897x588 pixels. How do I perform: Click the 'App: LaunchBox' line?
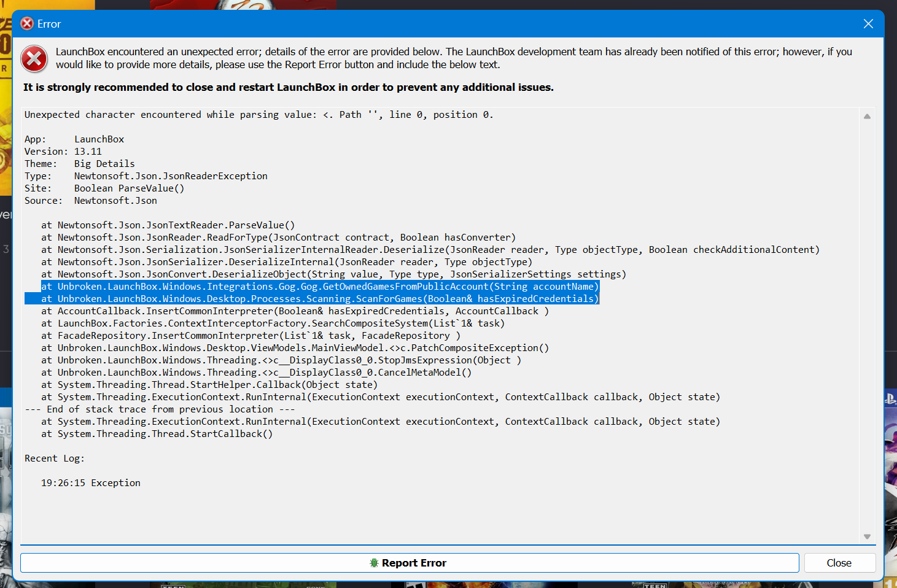click(x=74, y=139)
